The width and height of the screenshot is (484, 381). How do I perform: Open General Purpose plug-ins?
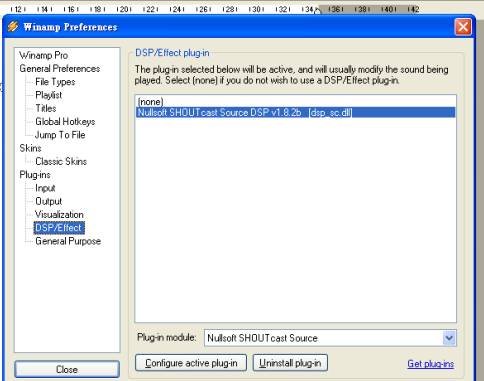click(68, 241)
